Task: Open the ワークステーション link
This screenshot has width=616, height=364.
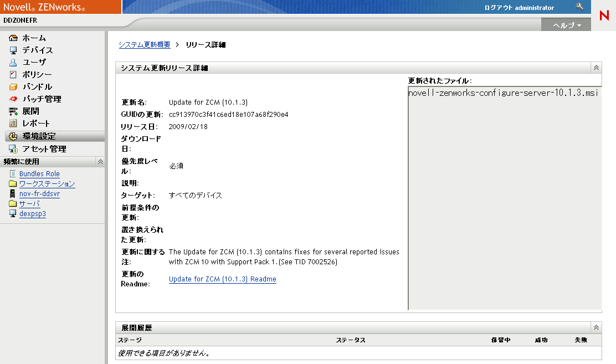Action: 47,183
